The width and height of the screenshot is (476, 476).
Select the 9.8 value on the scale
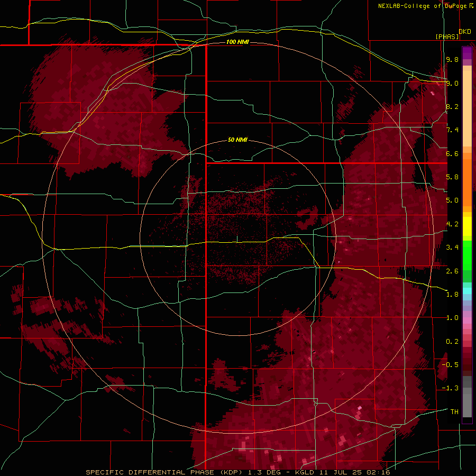pyautogui.click(x=452, y=59)
